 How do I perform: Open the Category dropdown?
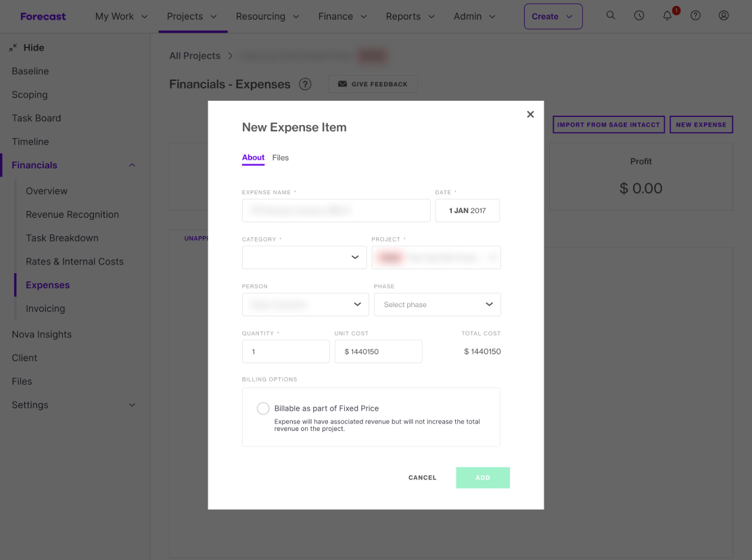coord(304,258)
